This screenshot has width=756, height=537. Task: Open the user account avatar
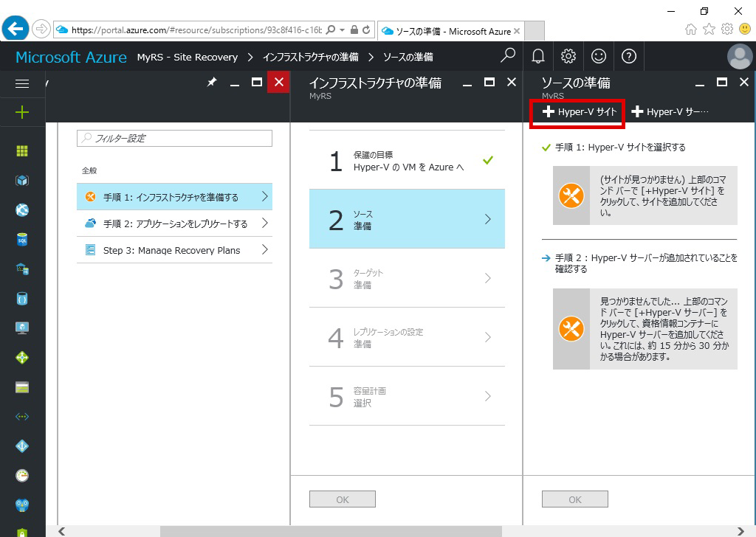coord(740,56)
